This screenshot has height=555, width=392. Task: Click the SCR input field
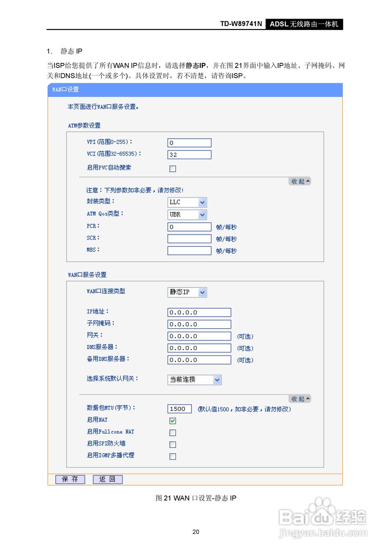tap(189, 238)
